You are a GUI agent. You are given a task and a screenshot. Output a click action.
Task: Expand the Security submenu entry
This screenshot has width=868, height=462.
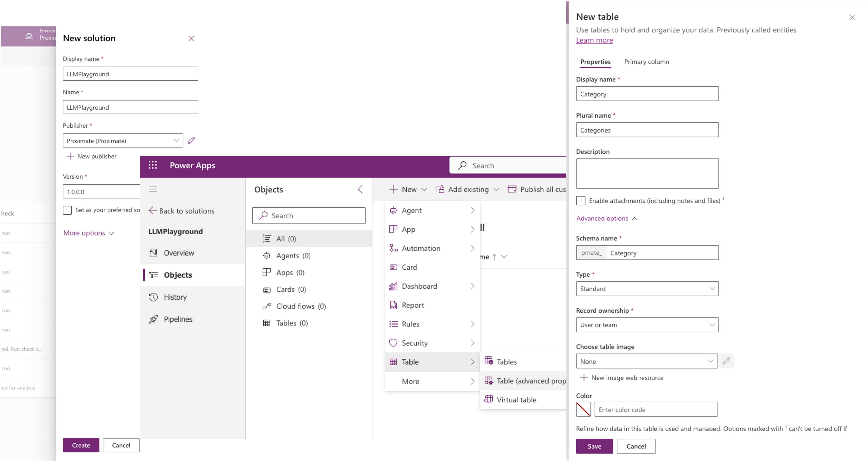(x=415, y=343)
